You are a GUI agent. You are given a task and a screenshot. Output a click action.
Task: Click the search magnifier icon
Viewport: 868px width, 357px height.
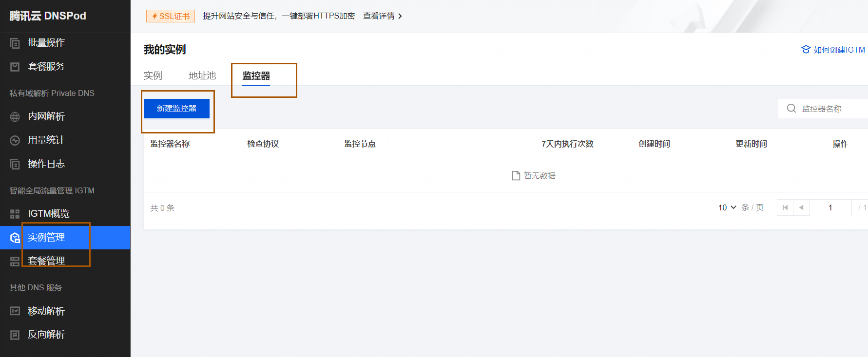tap(791, 108)
